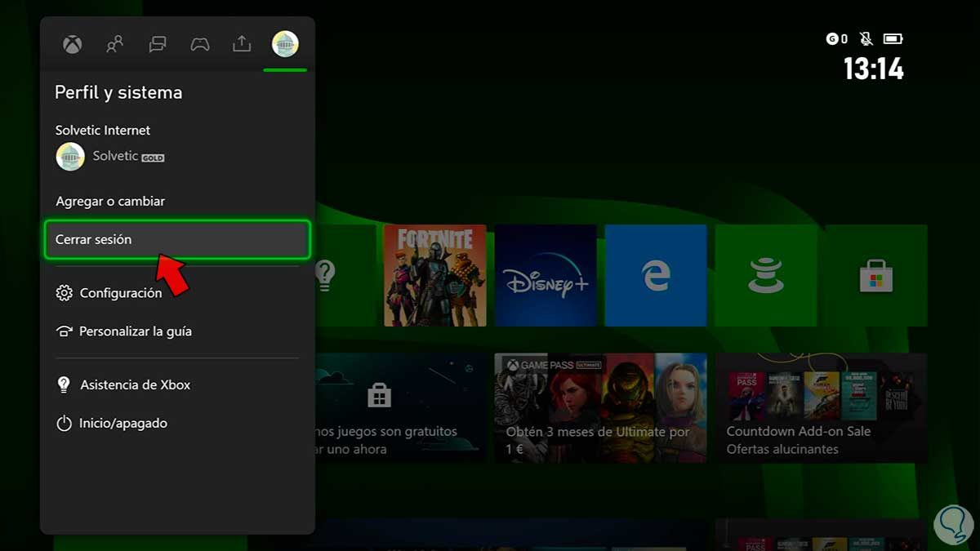
Task: Open Asistencia de Xbox
Action: coord(177,384)
